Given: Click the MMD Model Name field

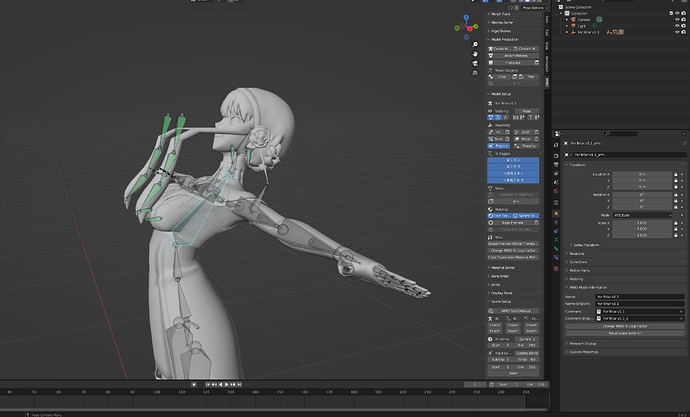Looking at the screenshot, I should click(x=640, y=297).
